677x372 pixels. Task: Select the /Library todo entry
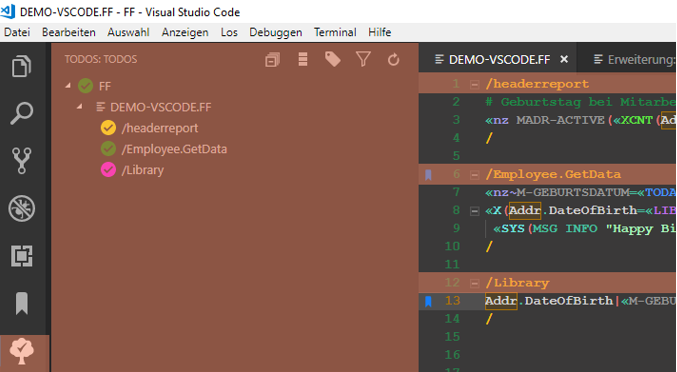142,170
